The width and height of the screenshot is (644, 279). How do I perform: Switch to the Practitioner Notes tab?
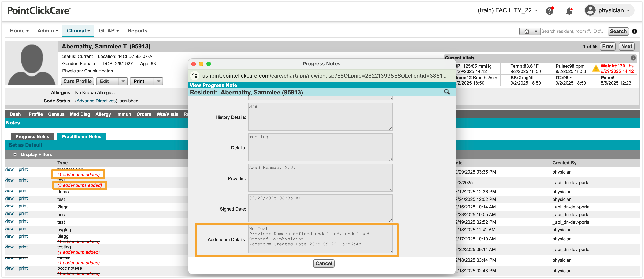pos(82,136)
